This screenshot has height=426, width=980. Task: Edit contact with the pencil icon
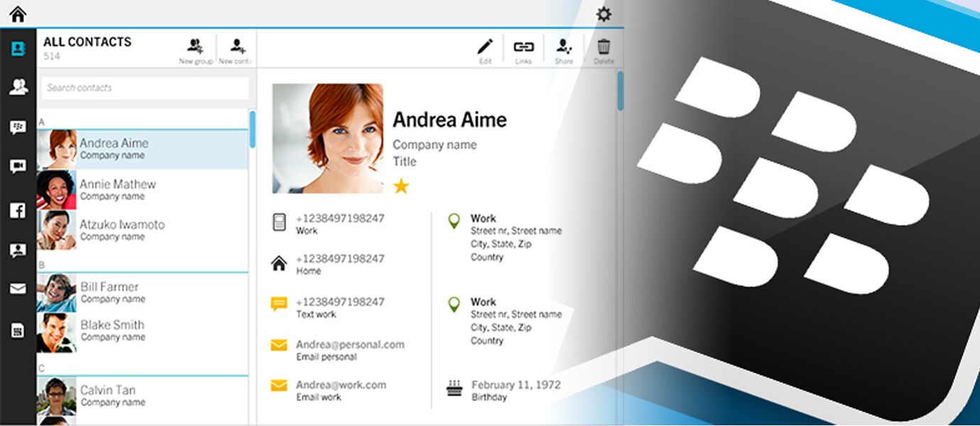click(485, 51)
